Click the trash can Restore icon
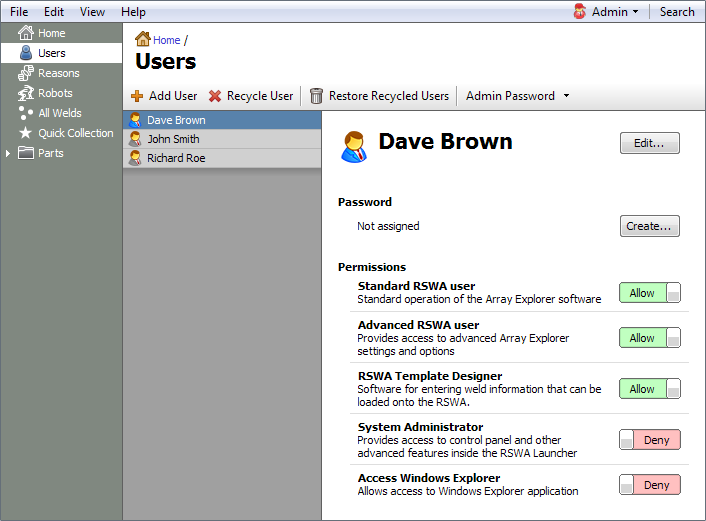This screenshot has width=706, height=521. [317, 96]
